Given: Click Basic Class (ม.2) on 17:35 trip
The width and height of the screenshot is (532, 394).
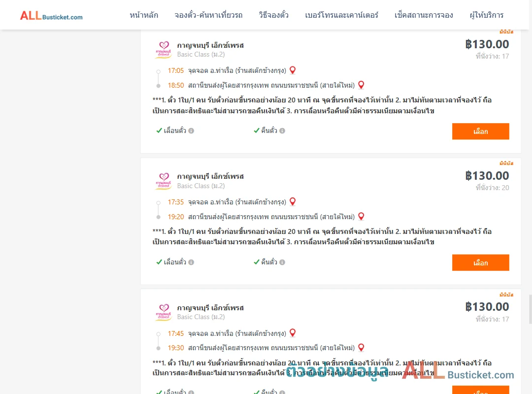Looking at the screenshot, I should click(x=201, y=186).
